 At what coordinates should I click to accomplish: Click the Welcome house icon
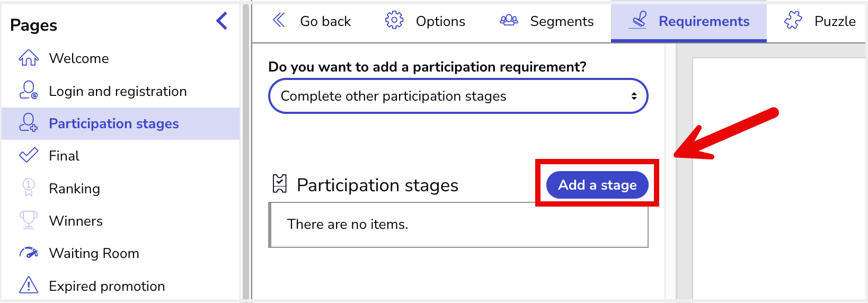click(x=29, y=58)
